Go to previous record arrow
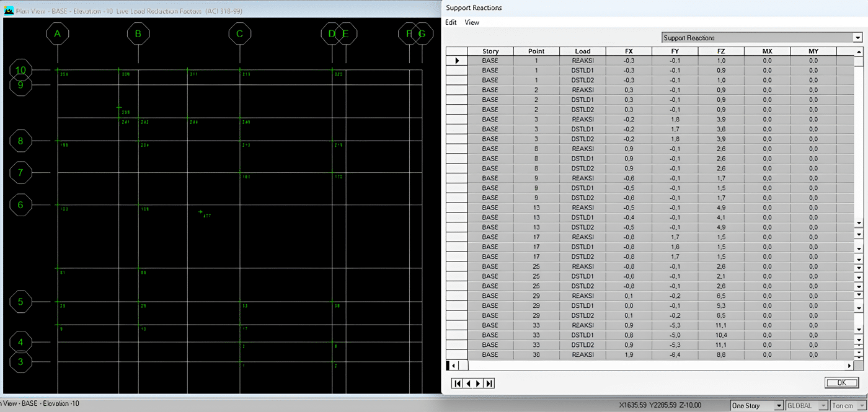 click(x=468, y=384)
